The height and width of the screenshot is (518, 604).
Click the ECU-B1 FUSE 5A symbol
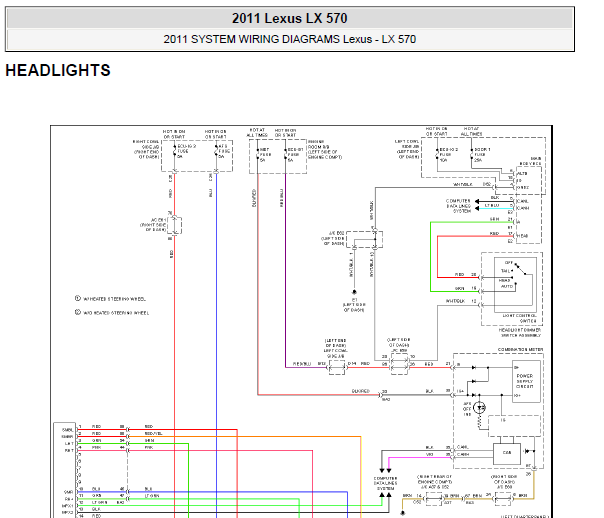coord(285,154)
